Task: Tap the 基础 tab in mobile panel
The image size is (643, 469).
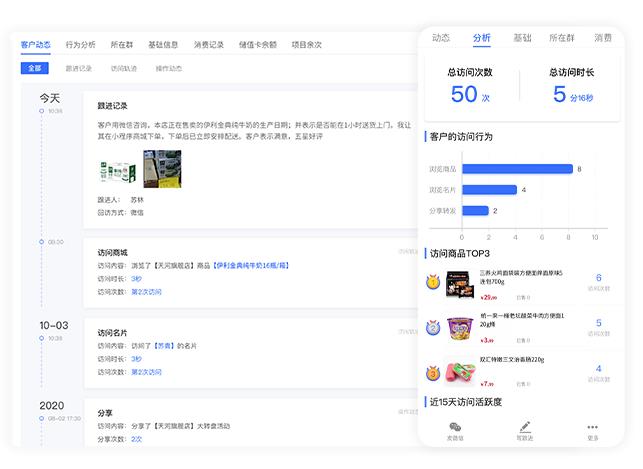Action: click(x=522, y=38)
